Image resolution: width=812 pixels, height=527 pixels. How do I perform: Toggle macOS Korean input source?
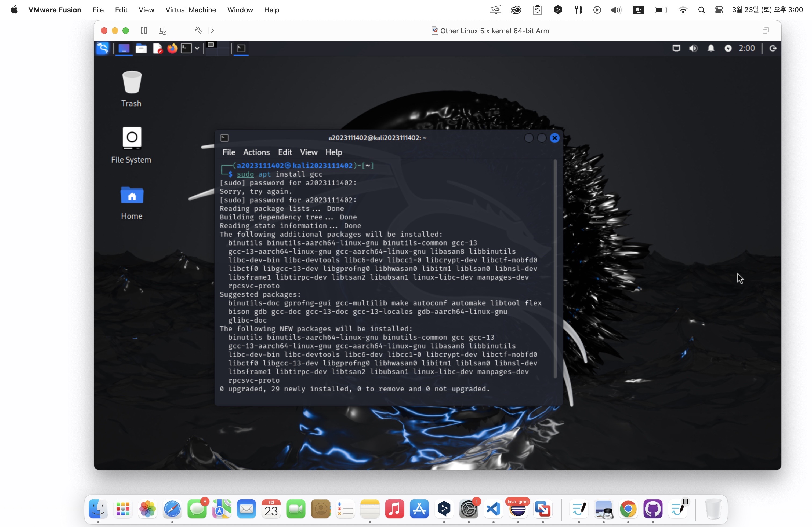[638, 10]
